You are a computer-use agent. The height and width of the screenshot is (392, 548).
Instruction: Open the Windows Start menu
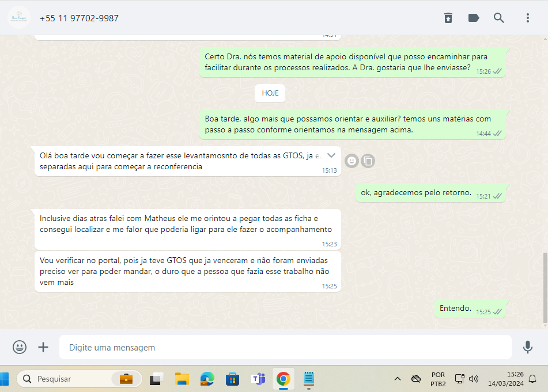[4, 379]
